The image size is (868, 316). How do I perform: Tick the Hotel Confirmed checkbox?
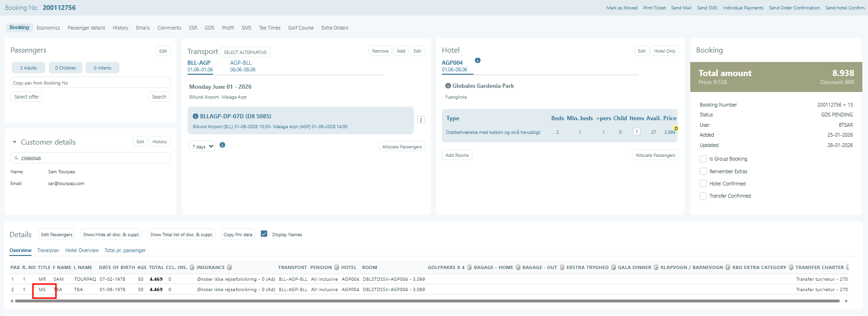click(703, 184)
